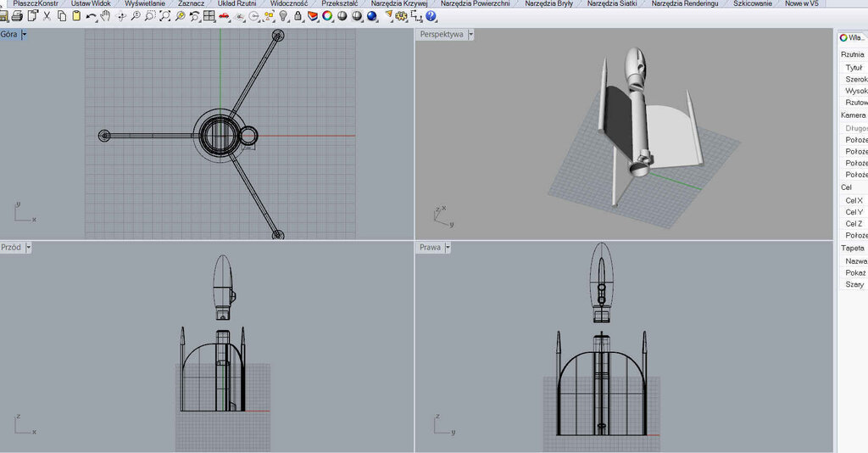Click the Tytuł field in properties panel
868x453 pixels.
(853, 67)
